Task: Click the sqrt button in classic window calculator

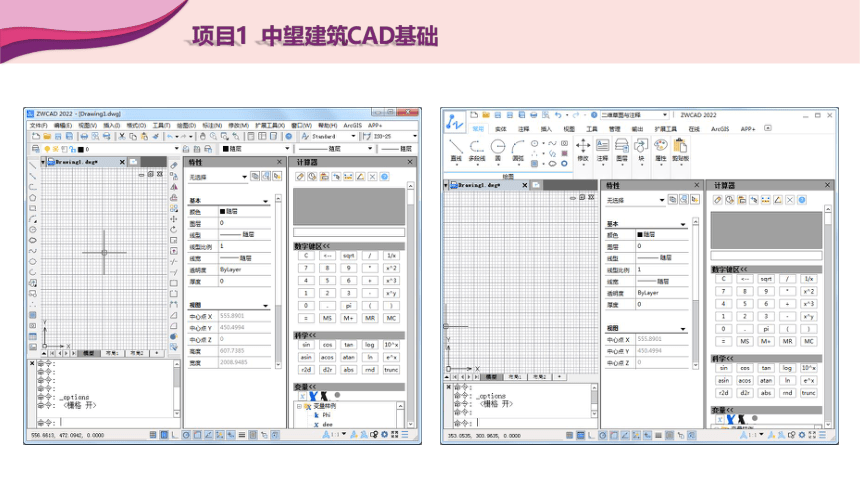Action: click(349, 256)
